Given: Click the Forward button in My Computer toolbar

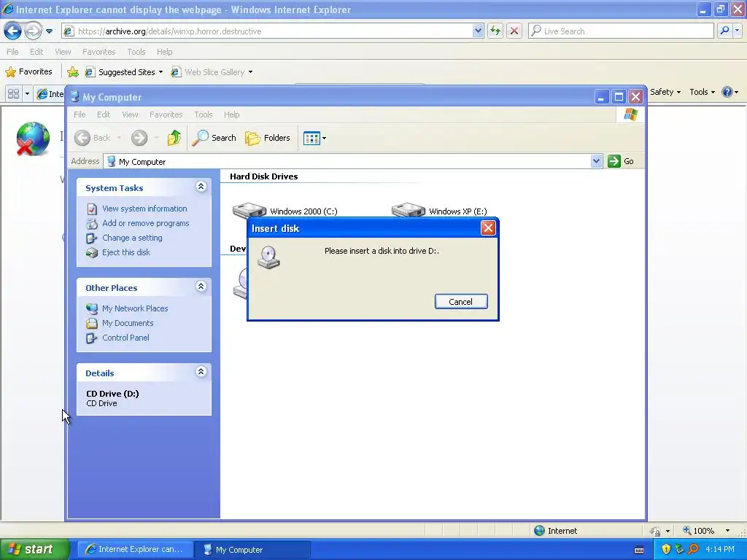Looking at the screenshot, I should (x=139, y=138).
